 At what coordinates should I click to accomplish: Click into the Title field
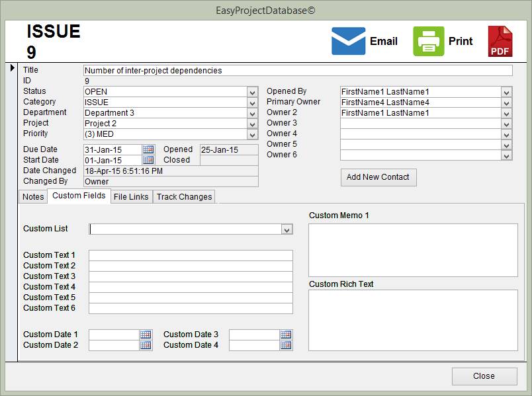coord(298,70)
